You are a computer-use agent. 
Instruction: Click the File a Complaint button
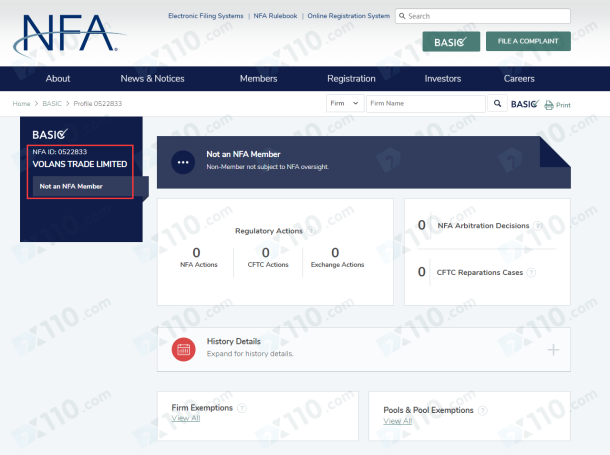[x=528, y=41]
